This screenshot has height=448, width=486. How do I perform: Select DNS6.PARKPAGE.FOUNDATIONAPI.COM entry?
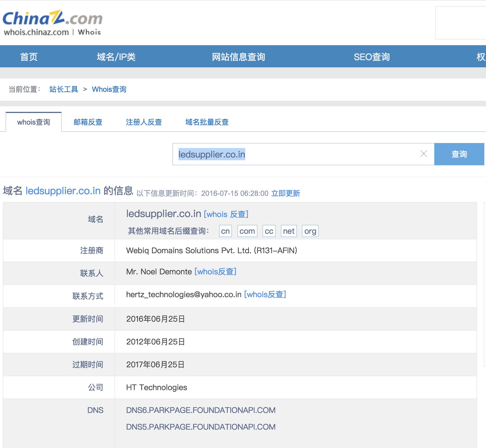pyautogui.click(x=201, y=410)
